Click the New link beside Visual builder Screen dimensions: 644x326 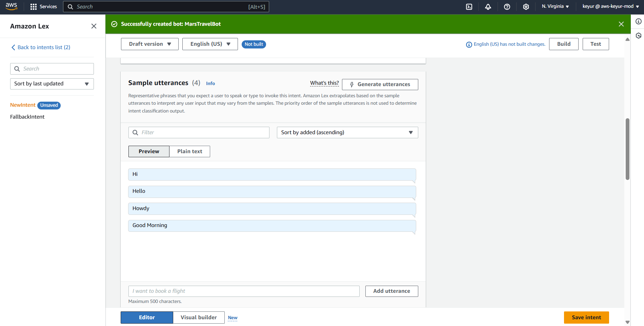pyautogui.click(x=233, y=318)
